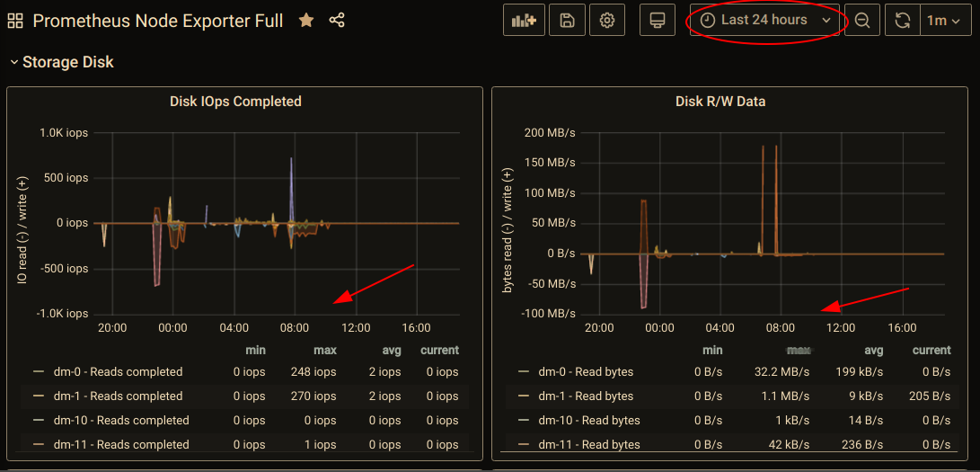
Task: Click the 199 kB/s avg value
Action: (x=860, y=372)
